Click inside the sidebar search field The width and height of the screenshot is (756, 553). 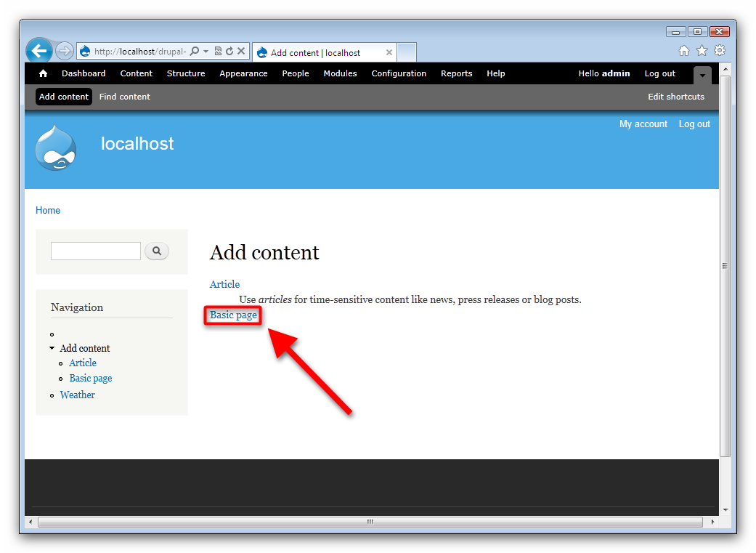(x=95, y=251)
